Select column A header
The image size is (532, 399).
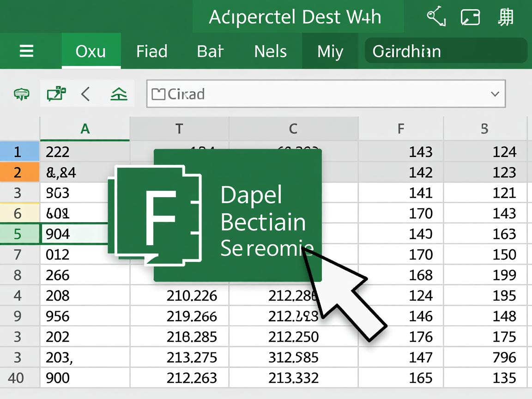point(85,128)
